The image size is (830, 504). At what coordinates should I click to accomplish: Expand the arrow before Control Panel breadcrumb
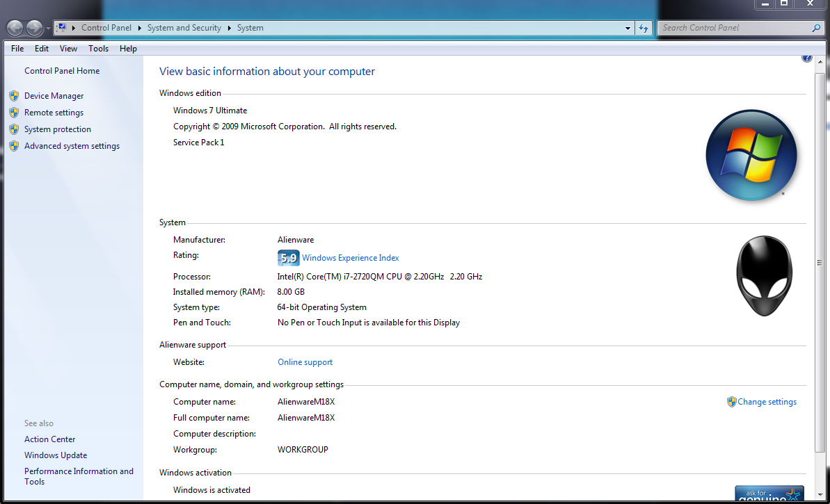(74, 28)
